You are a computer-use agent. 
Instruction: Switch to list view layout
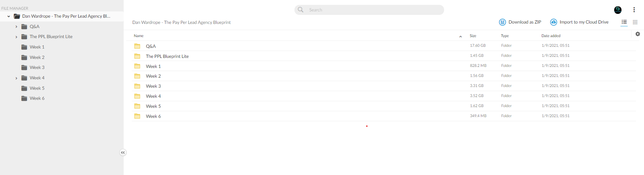click(624, 22)
